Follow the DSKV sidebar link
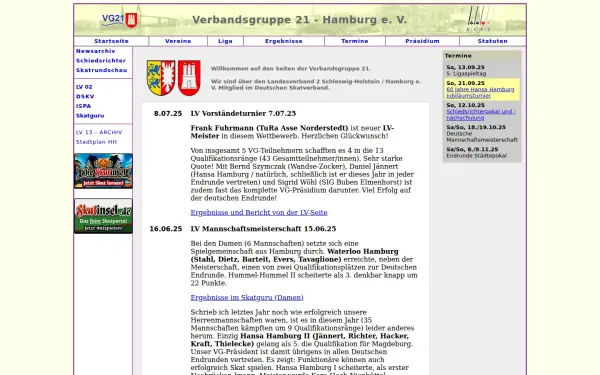The width and height of the screenshot is (600, 375). [x=85, y=97]
